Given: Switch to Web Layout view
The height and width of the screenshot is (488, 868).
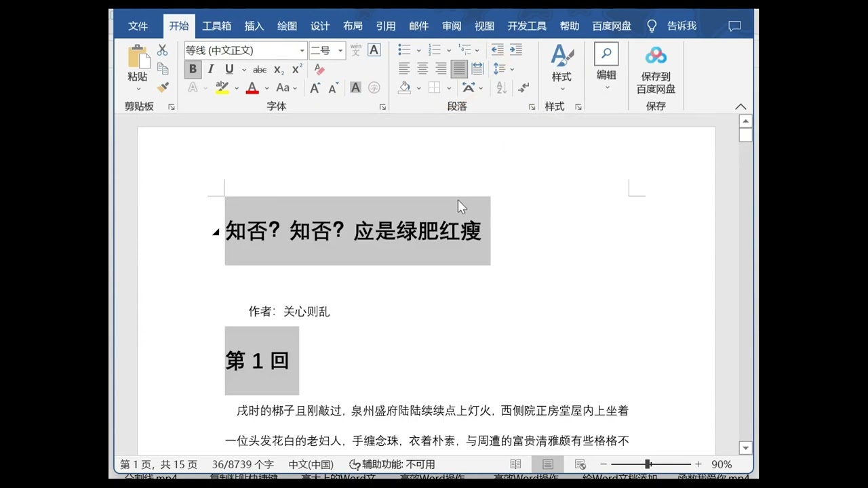Looking at the screenshot, I should 580,464.
